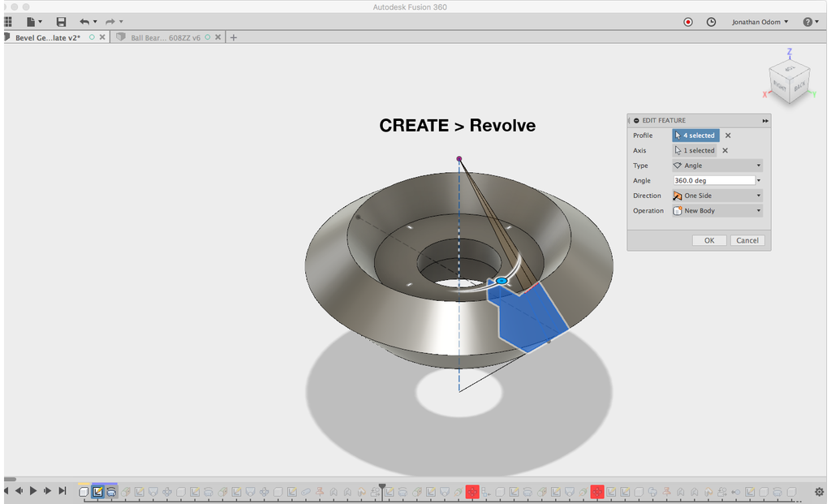
Task: Expand the File menu dropdown arrow
Action: coord(41,22)
